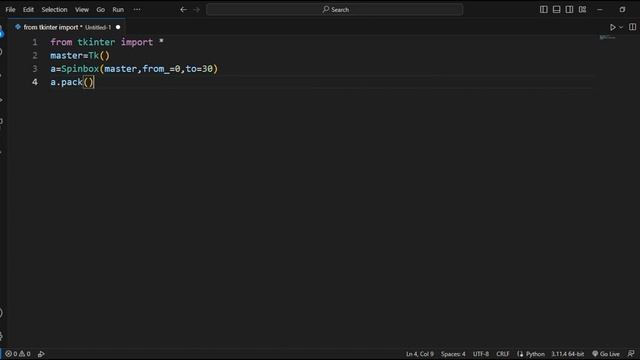The image size is (640, 360).
Task: Place cursor on 'a.pack()' line
Action: click(x=72, y=82)
